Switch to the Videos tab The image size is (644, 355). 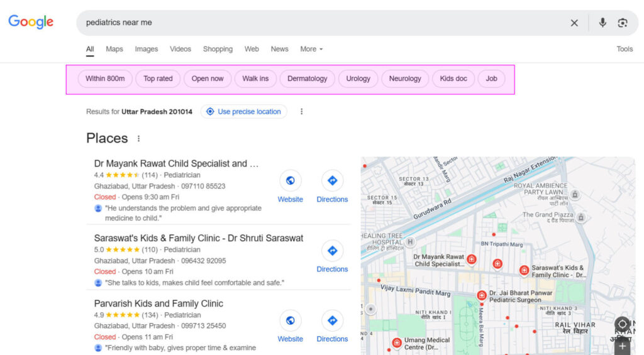180,49
